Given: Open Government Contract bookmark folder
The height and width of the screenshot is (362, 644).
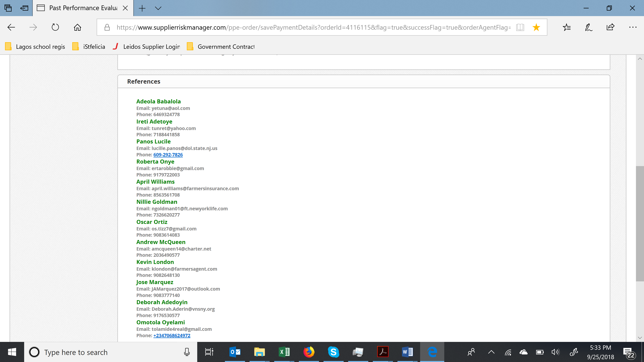Looking at the screenshot, I should [221, 46].
